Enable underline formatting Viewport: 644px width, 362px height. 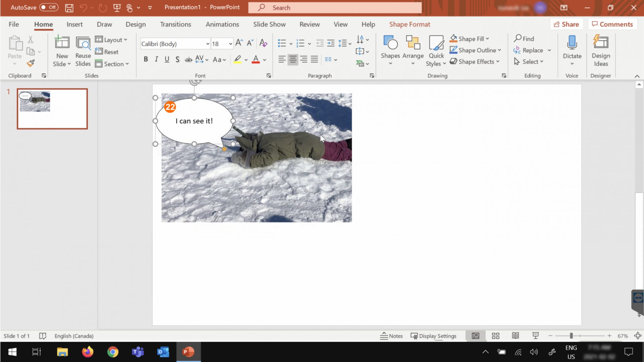click(167, 59)
